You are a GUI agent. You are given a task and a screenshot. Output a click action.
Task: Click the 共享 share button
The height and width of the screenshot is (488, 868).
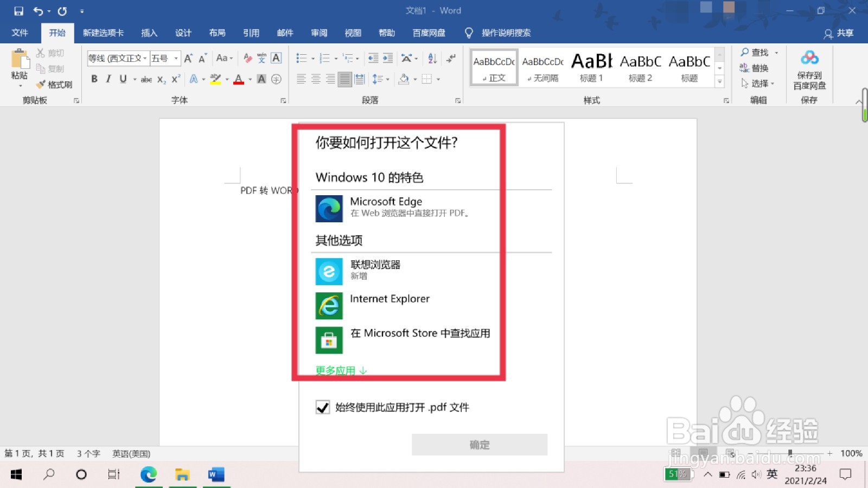point(839,33)
